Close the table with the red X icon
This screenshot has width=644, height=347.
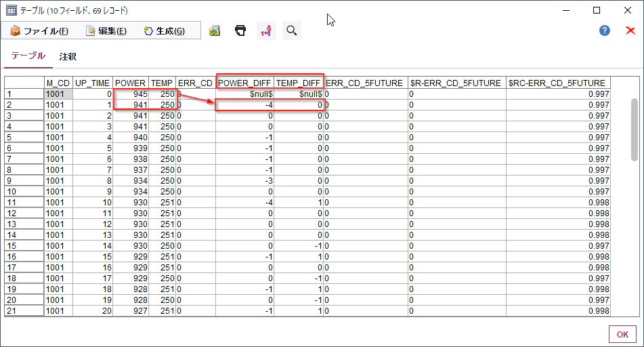[x=630, y=30]
